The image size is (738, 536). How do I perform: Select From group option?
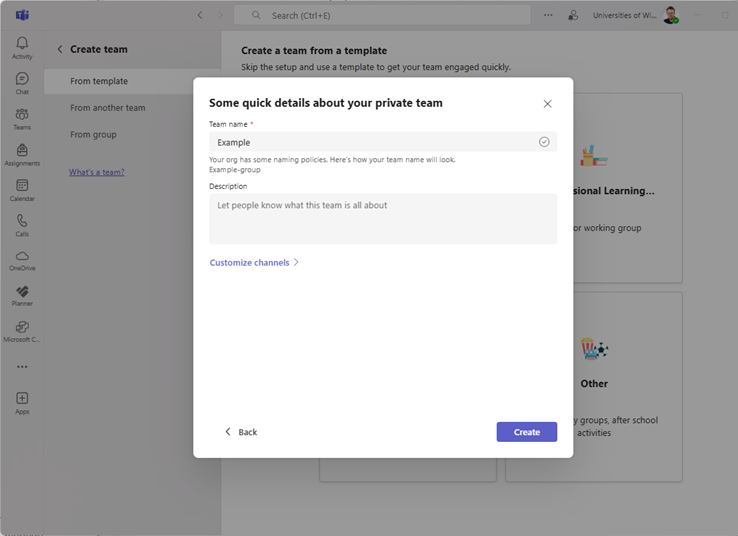coord(93,135)
